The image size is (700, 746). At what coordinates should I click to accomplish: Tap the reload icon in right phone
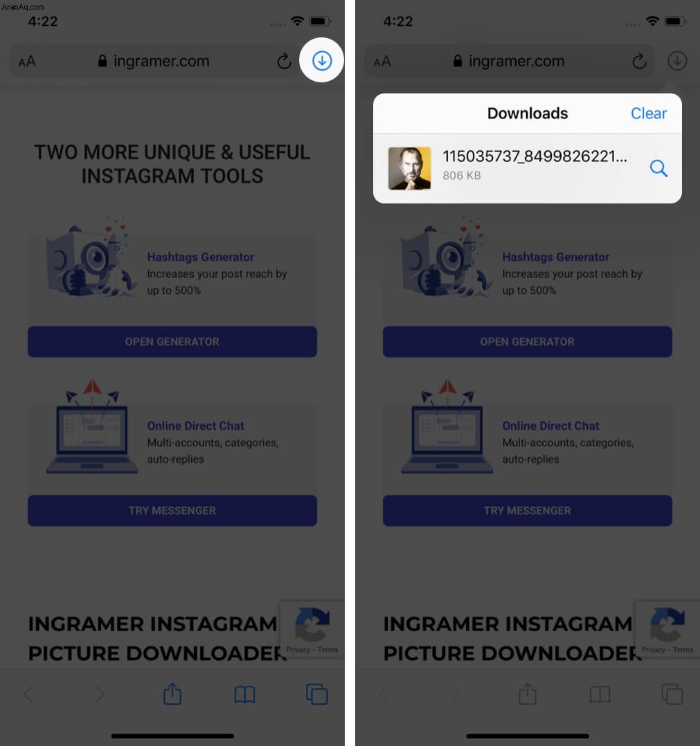pyautogui.click(x=639, y=61)
